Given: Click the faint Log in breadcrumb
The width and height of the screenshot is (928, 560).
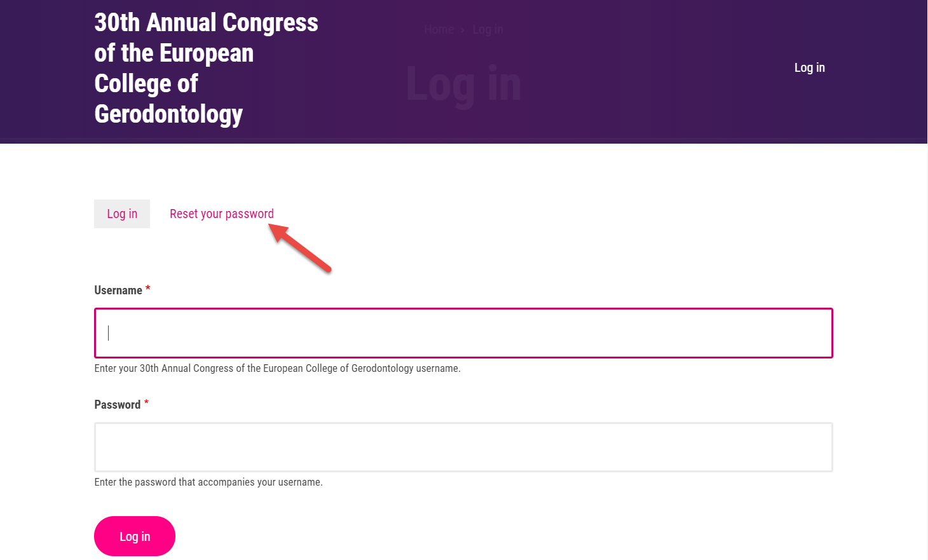Looking at the screenshot, I should tap(488, 30).
